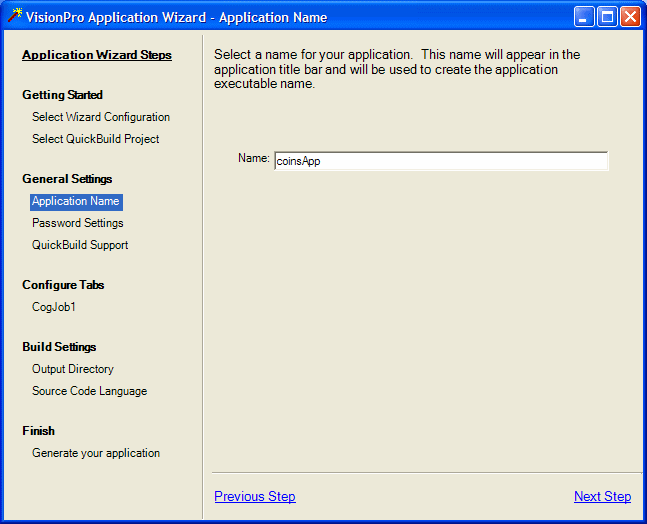
Task: Click the Application Wizard Steps heading
Action: coord(97,55)
